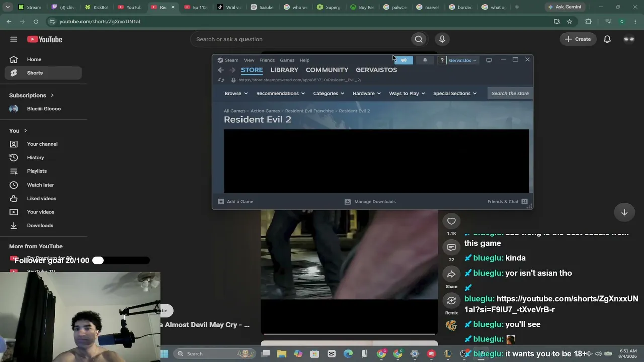Open File Explorer from the taskbar

282,354
